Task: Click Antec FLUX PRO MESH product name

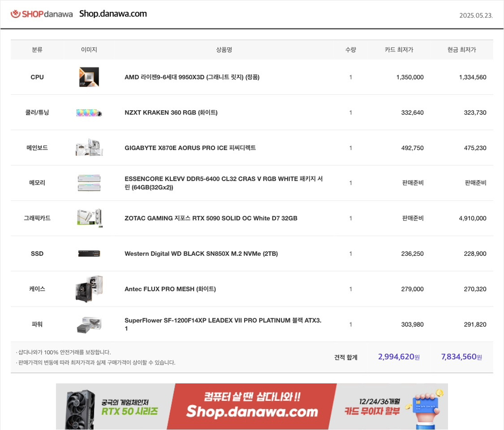Action: (170, 289)
